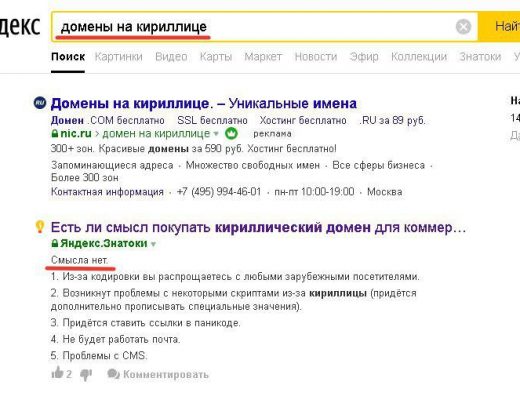The image size is (520, 400).
Task: Click the yellow Найти search button
Action: coord(499,27)
